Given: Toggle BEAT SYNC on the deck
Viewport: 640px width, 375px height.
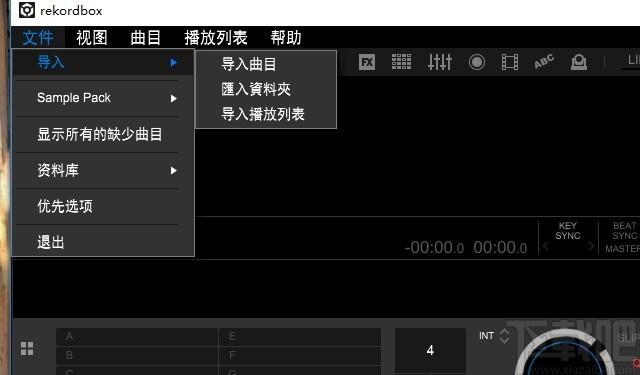Looking at the screenshot, I should click(625, 231).
